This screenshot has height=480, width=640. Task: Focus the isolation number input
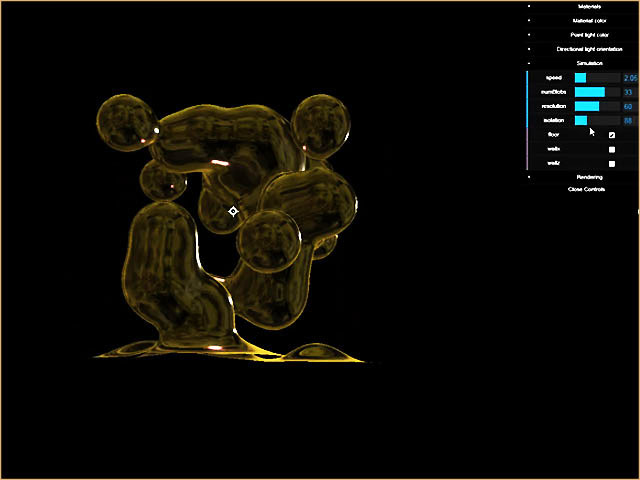[x=629, y=120]
